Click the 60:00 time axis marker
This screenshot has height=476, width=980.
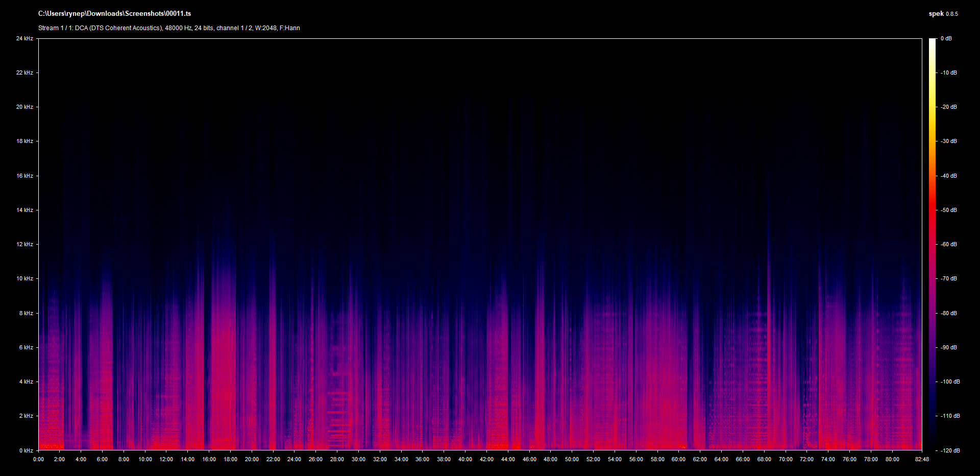[x=678, y=460]
